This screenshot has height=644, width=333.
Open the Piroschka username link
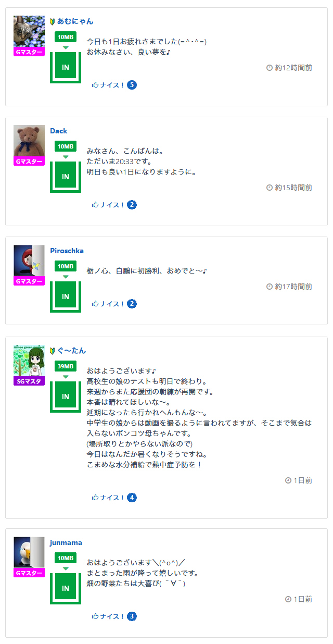click(x=67, y=251)
